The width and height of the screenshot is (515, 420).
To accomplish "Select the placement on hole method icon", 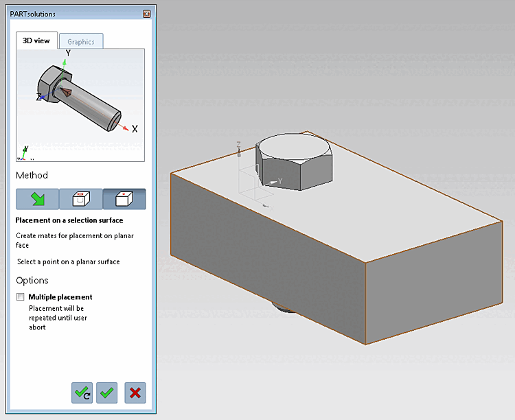I will pos(81,199).
